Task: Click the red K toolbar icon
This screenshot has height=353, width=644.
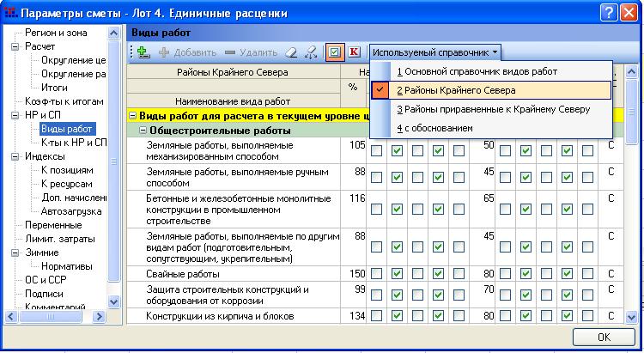Action: (x=354, y=52)
